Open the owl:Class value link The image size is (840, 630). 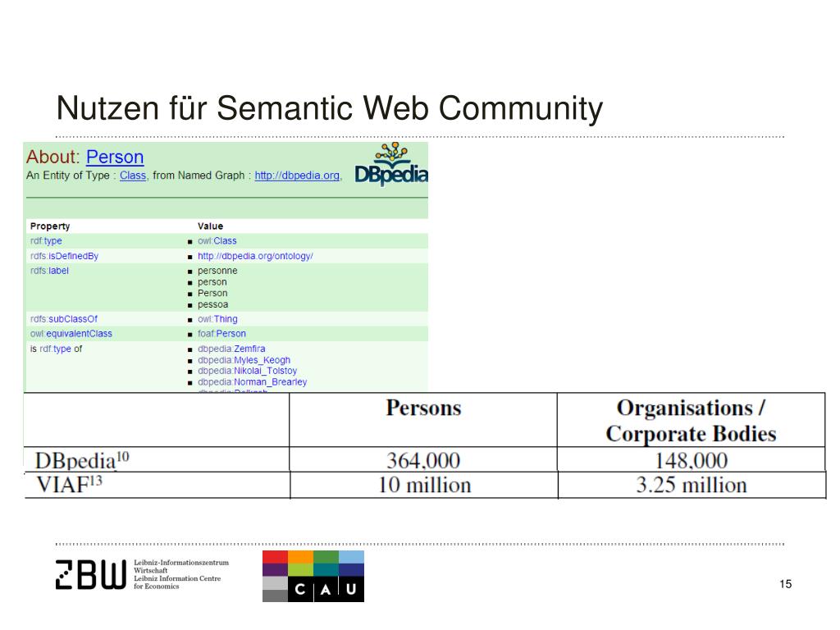217,241
